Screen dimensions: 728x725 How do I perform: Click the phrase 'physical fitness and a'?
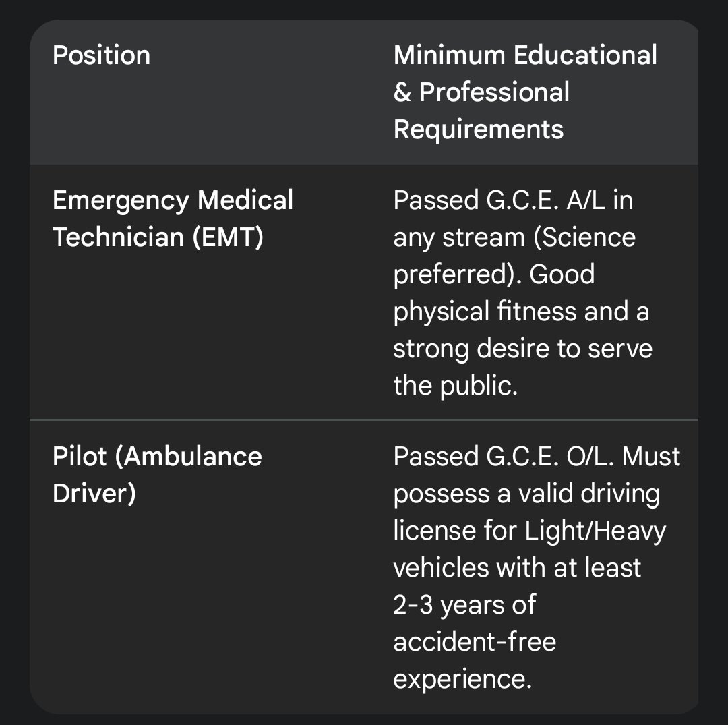520,312
